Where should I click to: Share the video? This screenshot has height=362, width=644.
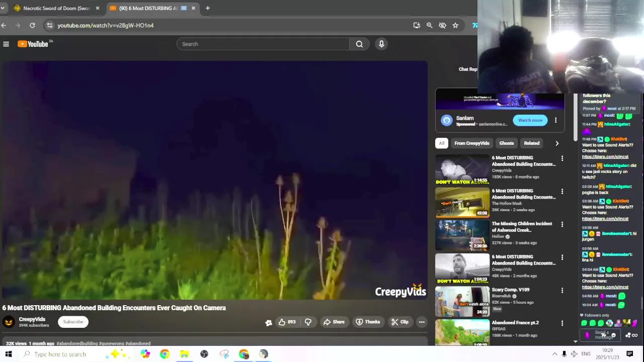(x=334, y=322)
